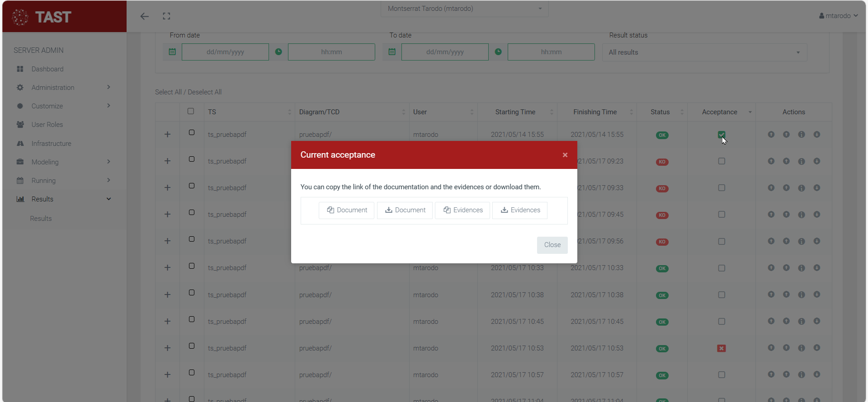Click the Close button in dialog
The width and height of the screenshot is (868, 402).
(x=552, y=245)
